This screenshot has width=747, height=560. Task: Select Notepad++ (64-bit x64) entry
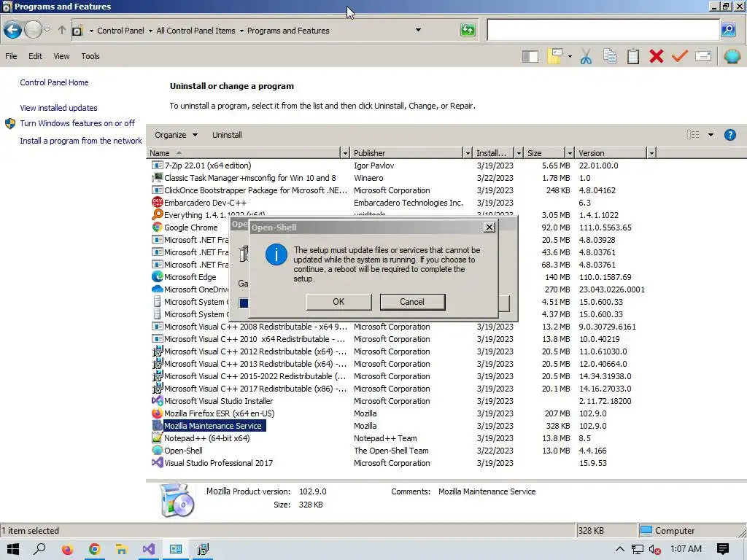pyautogui.click(x=206, y=438)
